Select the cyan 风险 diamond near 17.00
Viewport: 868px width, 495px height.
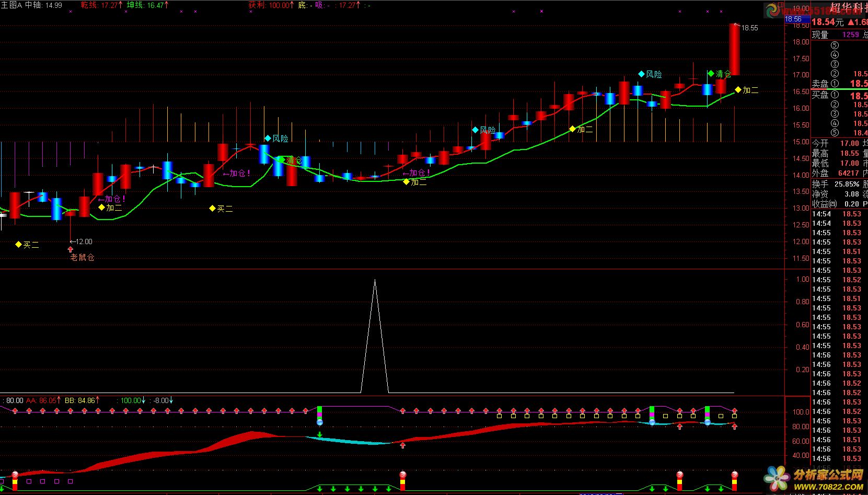point(641,74)
